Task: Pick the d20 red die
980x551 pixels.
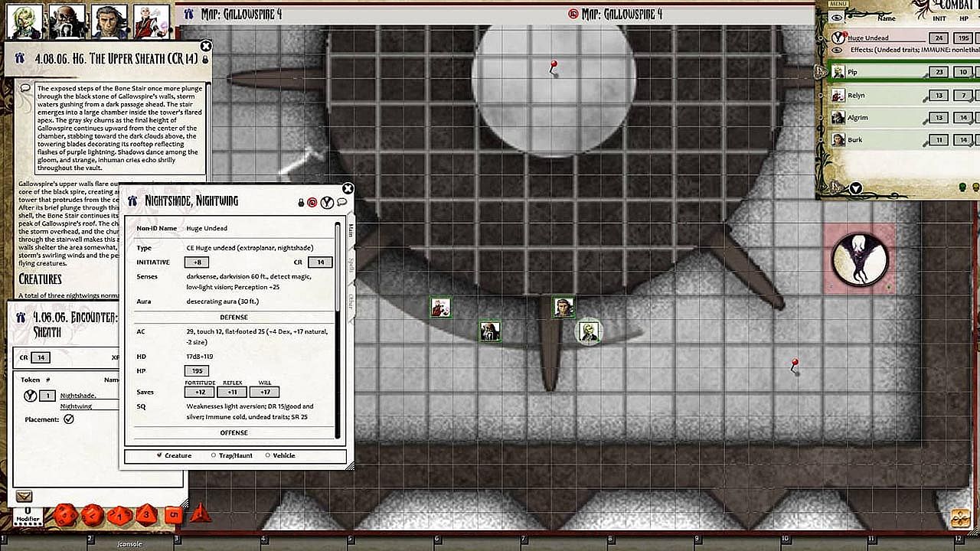Action: (64, 514)
